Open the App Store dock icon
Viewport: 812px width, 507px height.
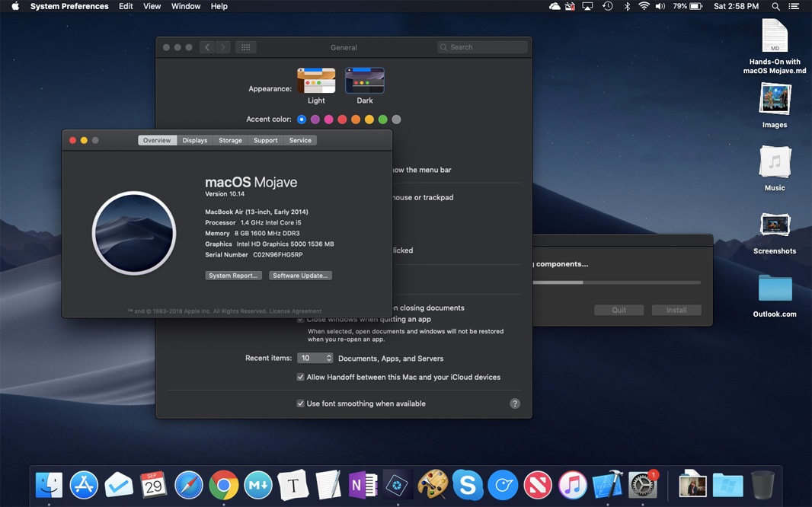tap(84, 485)
